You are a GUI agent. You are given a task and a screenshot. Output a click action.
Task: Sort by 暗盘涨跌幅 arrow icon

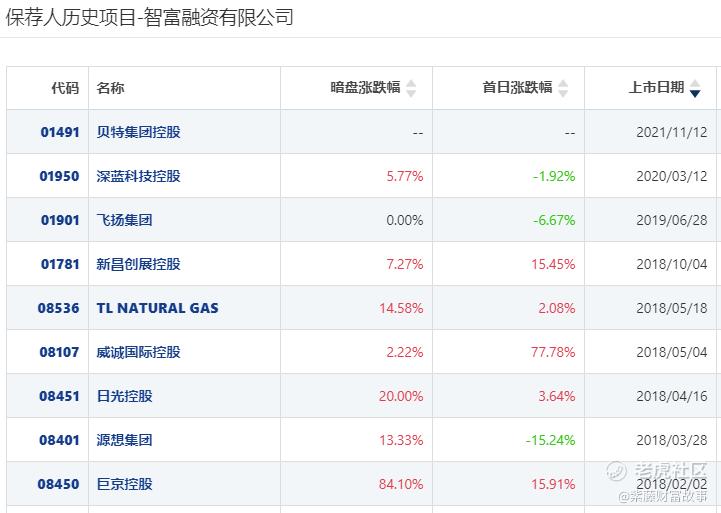click(411, 88)
